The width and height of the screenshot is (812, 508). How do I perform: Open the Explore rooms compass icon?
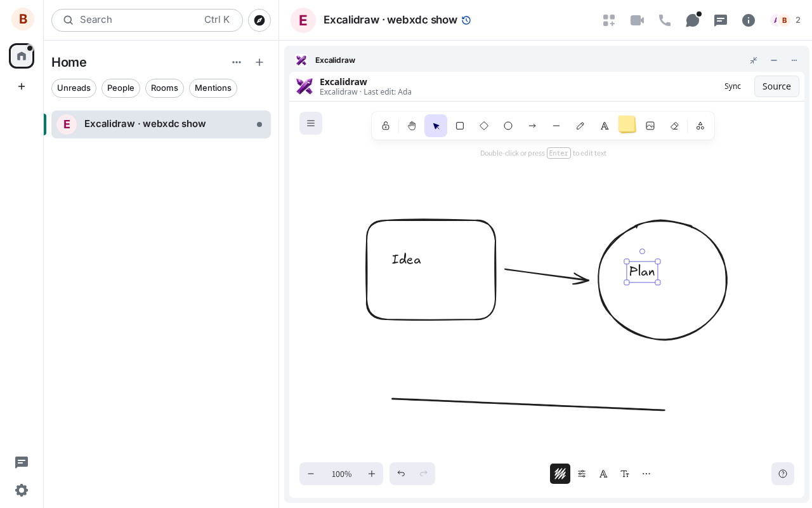point(259,20)
